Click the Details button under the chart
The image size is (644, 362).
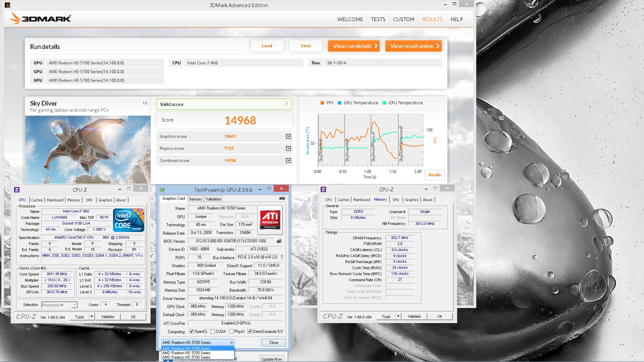435,175
